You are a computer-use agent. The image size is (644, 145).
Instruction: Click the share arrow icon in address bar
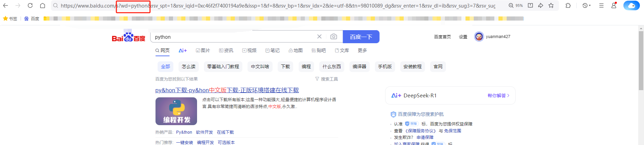click(541, 5)
